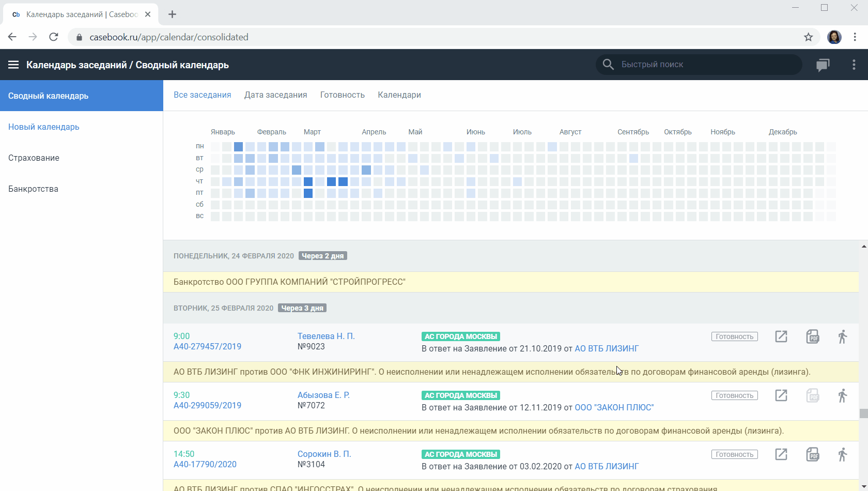
Task: Download PDF for case A40-279457/2019
Action: [x=813, y=336]
